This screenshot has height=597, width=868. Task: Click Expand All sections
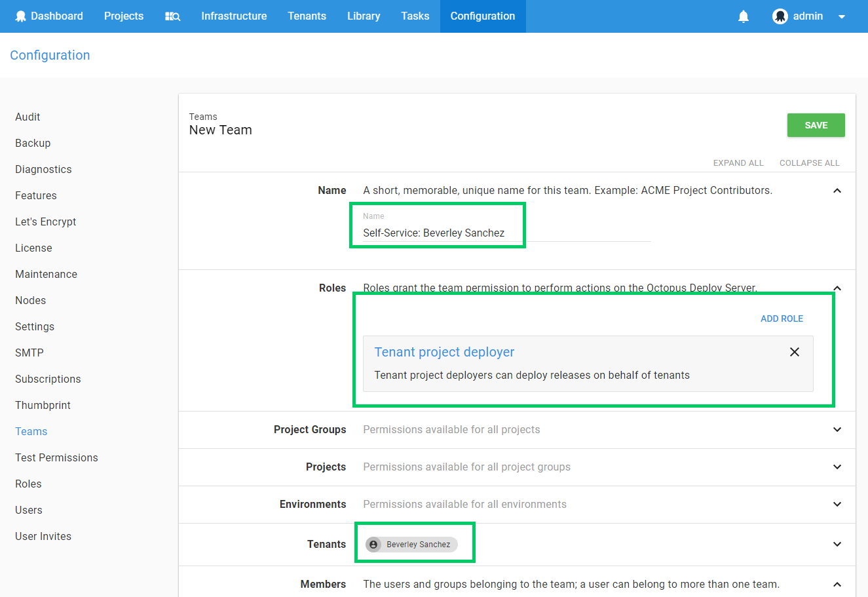[x=738, y=163]
